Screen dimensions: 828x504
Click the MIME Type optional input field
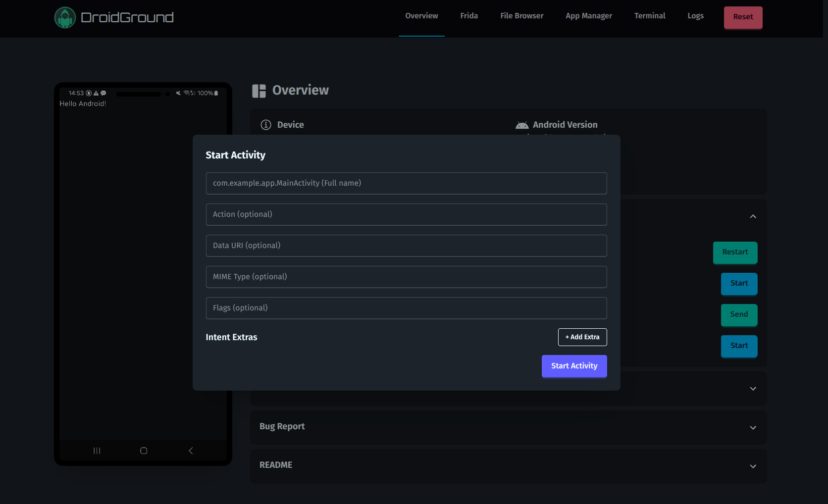pos(406,277)
